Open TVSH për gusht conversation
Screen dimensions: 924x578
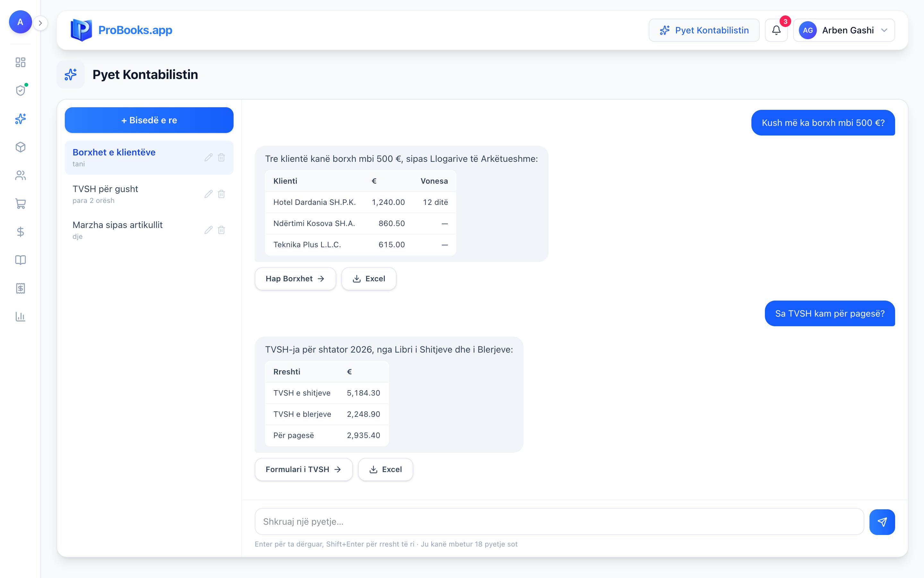pos(149,194)
